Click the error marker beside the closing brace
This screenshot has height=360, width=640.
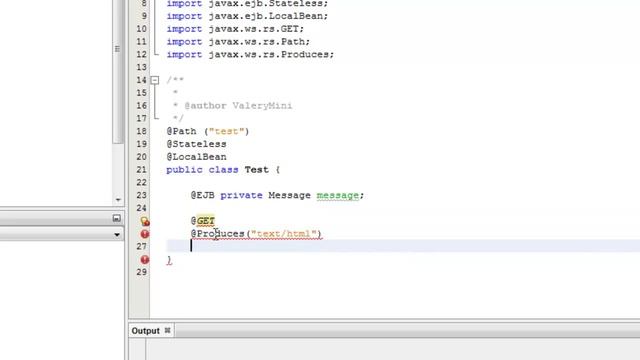[x=144, y=260]
